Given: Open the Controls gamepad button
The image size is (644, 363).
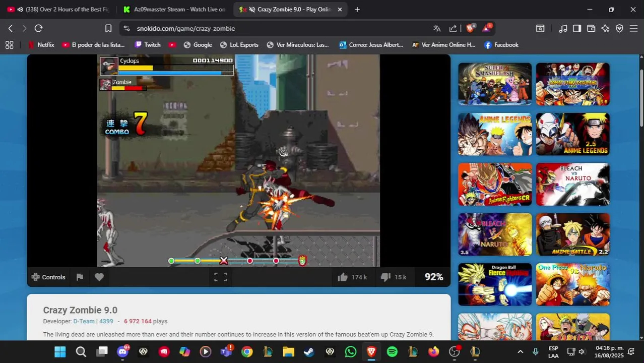Looking at the screenshot, I should [x=48, y=277].
